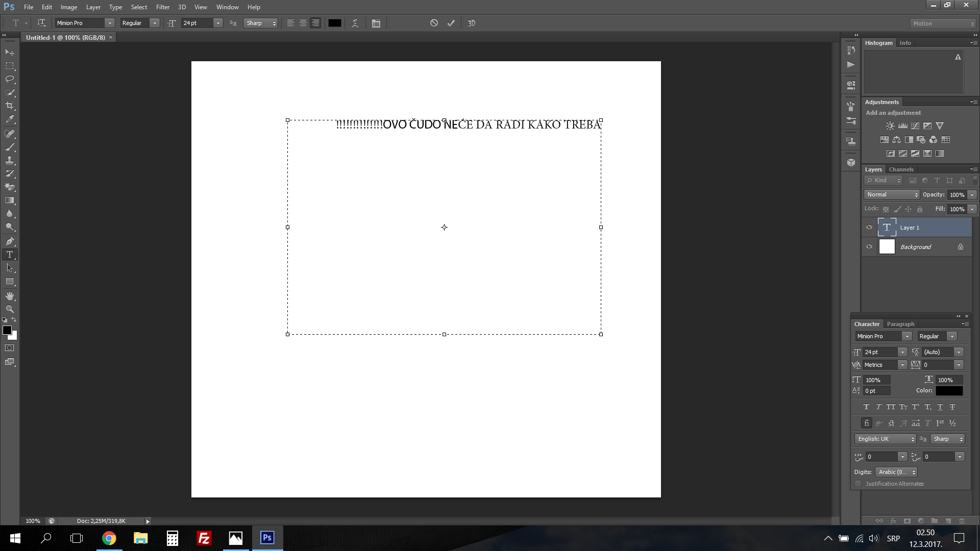Cancel current text edits icon
The height and width of the screenshot is (551, 980).
[434, 23]
